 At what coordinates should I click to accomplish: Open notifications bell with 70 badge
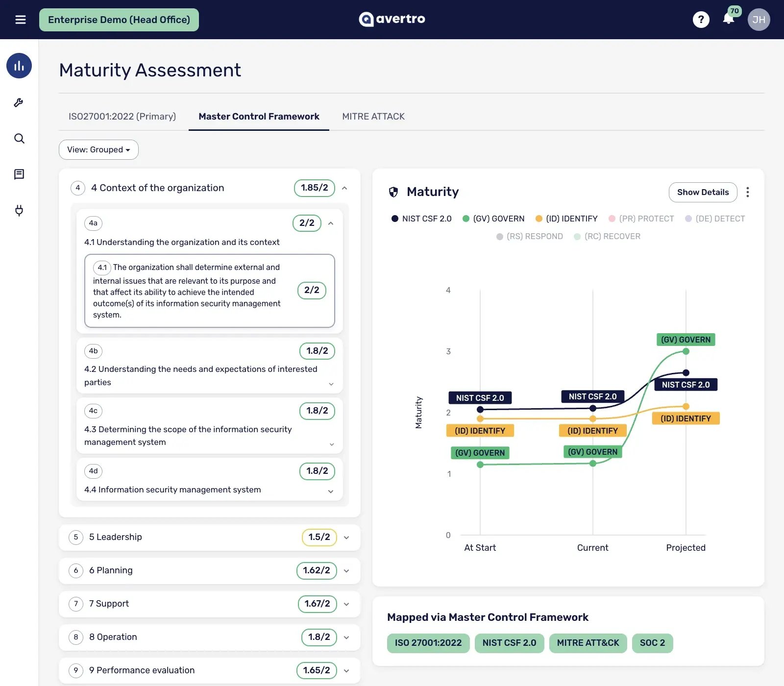click(x=729, y=19)
